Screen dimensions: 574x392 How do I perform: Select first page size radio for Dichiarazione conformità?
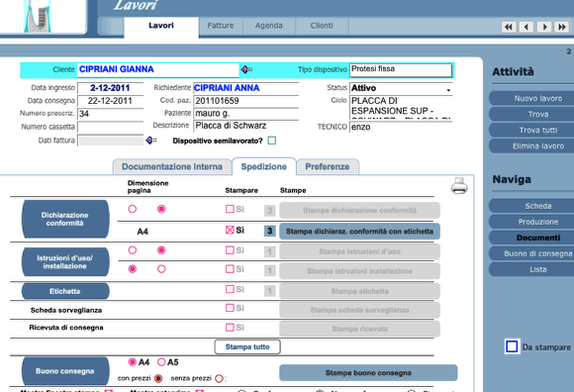[133, 209]
